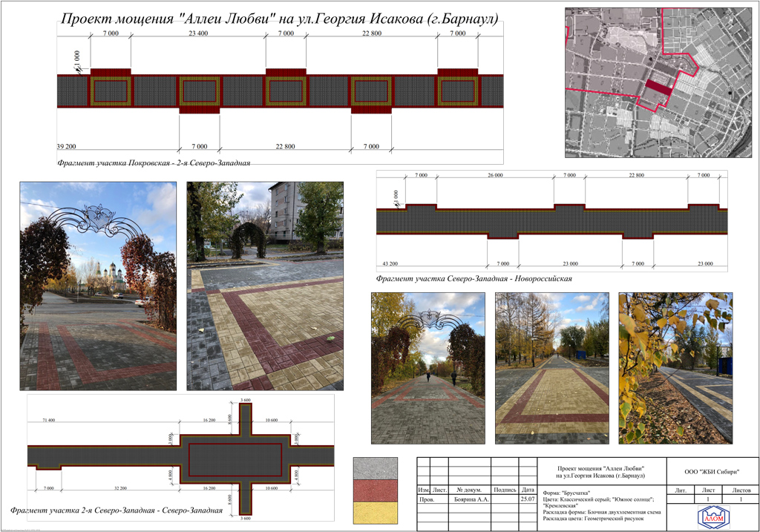This screenshot has width=760, height=532.
Task: Click the '26 000' dimension label
Action: coord(495,175)
